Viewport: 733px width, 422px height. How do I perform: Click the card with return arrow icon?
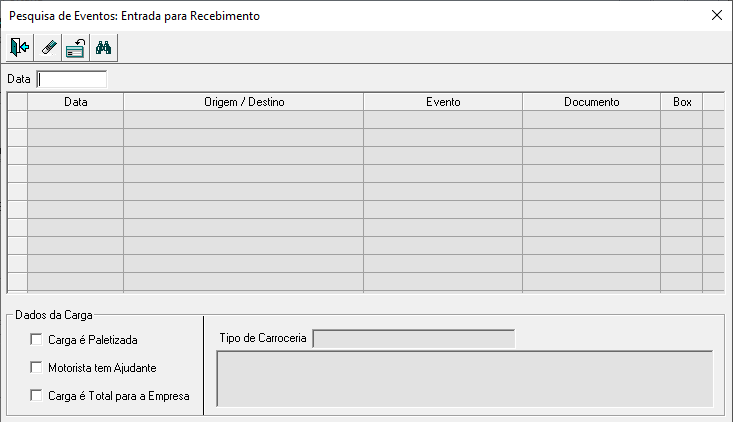(75, 47)
